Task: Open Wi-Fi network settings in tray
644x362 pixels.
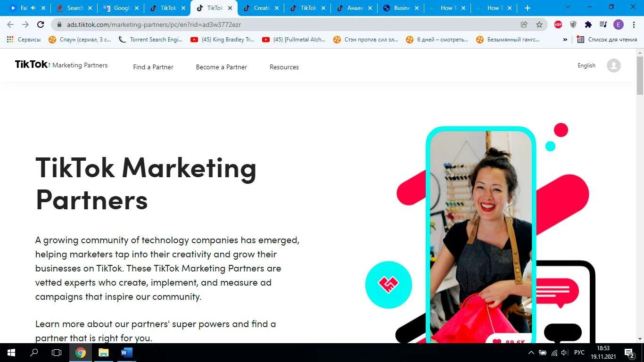Action: click(554, 353)
